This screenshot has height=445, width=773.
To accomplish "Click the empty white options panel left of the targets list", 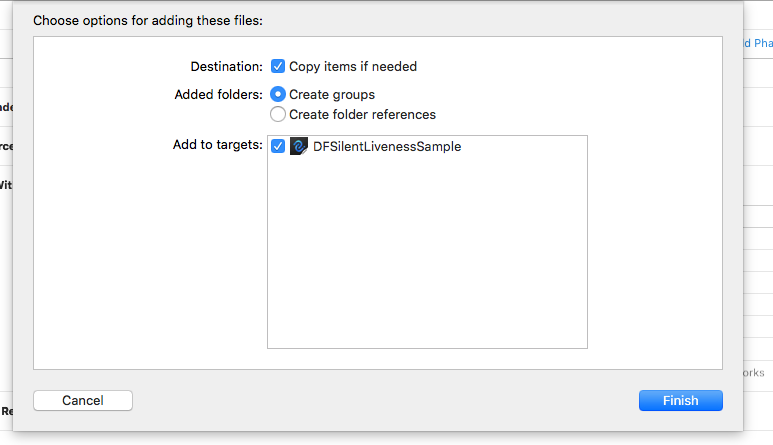I will [150, 260].
